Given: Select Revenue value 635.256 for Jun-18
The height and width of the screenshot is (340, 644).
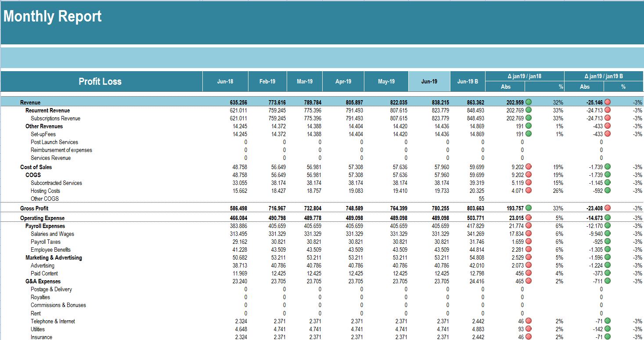Looking at the screenshot, I should [x=238, y=102].
